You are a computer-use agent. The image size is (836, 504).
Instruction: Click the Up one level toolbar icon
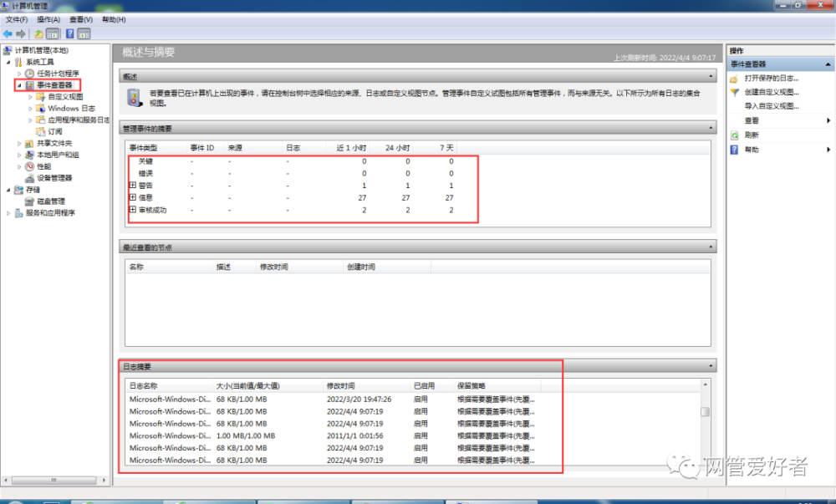[x=38, y=34]
